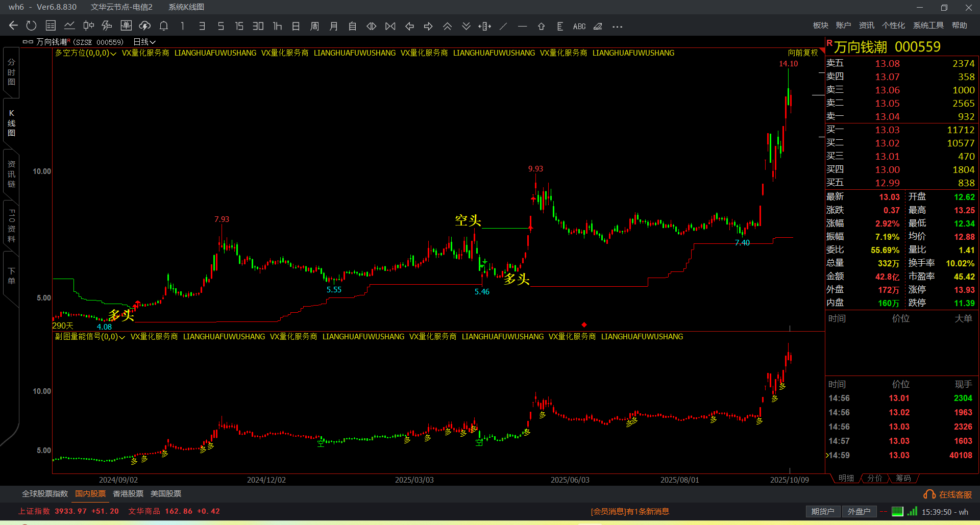Screen dimensions: 980x525
Task: Open the 账户 menu
Action: pos(844,26)
